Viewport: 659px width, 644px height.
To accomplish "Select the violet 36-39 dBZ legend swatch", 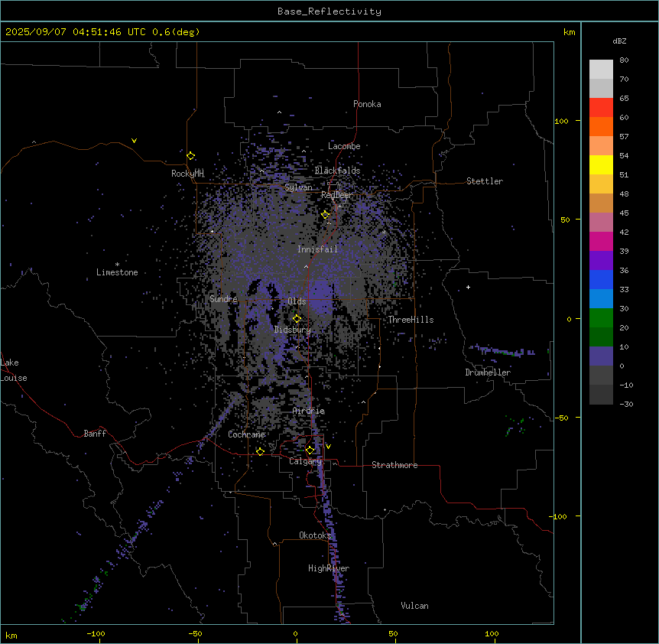I will click(x=601, y=261).
